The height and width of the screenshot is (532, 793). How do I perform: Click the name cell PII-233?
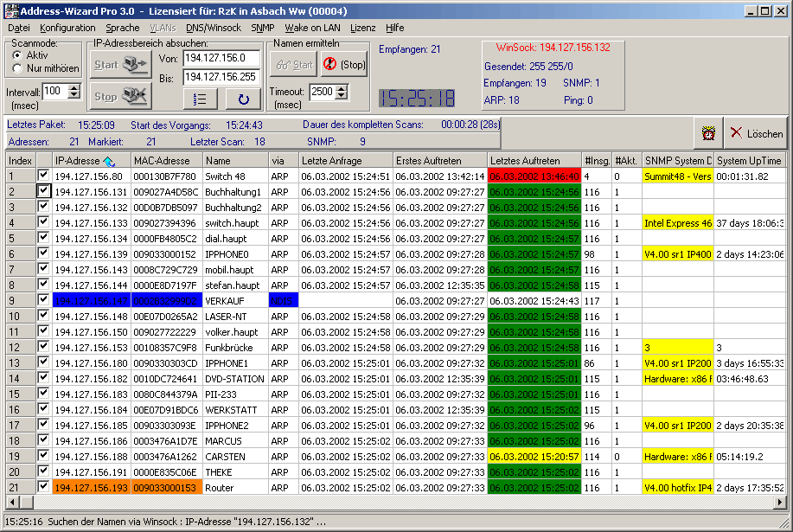click(235, 394)
